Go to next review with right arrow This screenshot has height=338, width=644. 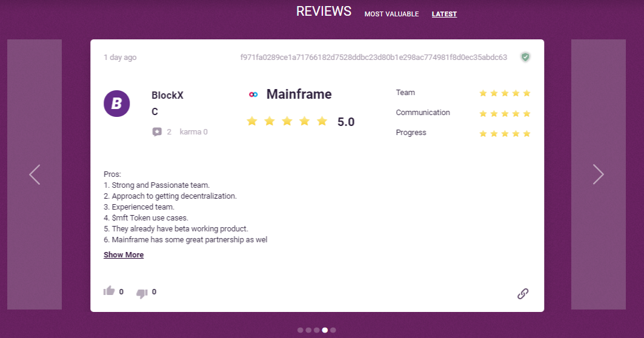coord(599,174)
